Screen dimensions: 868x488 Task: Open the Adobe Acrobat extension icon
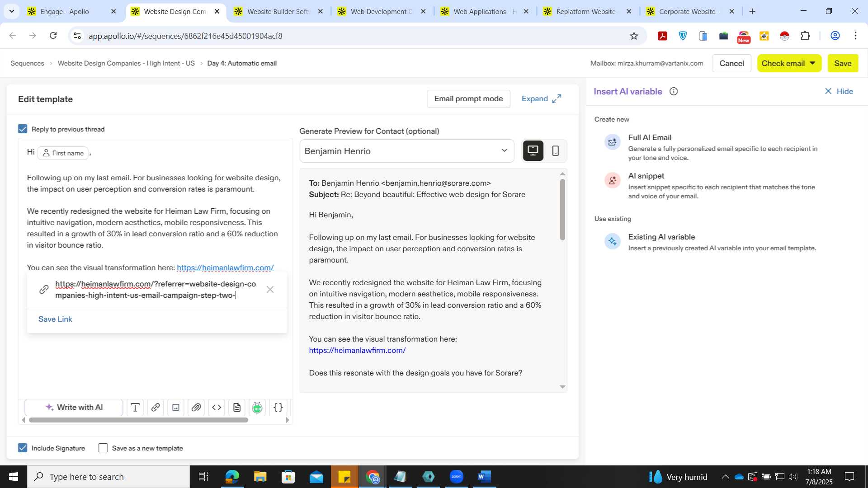pyautogui.click(x=662, y=36)
